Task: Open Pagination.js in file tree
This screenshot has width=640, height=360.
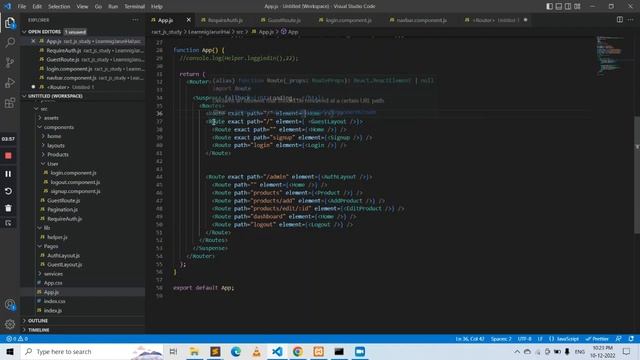Action: [x=62, y=210]
